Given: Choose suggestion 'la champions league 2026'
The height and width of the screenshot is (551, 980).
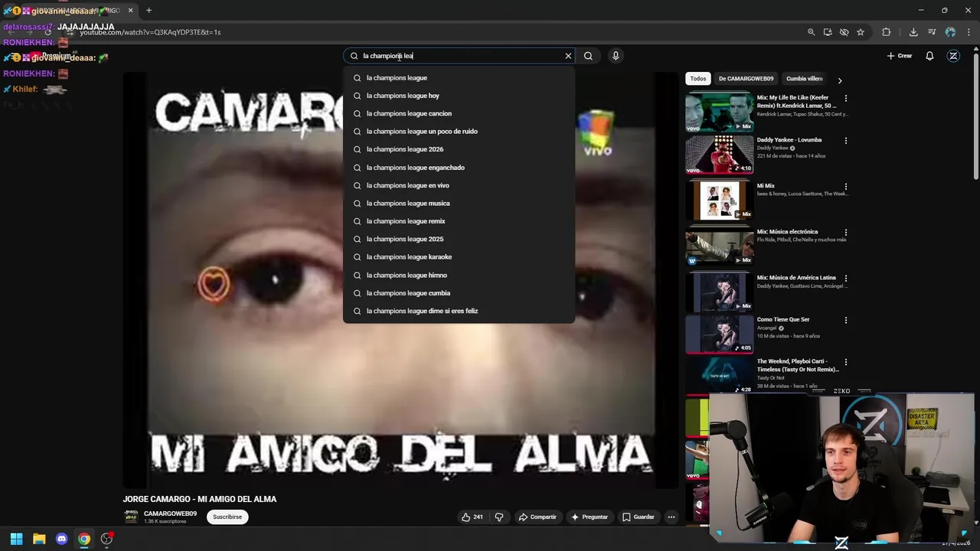Looking at the screenshot, I should click(x=459, y=149).
